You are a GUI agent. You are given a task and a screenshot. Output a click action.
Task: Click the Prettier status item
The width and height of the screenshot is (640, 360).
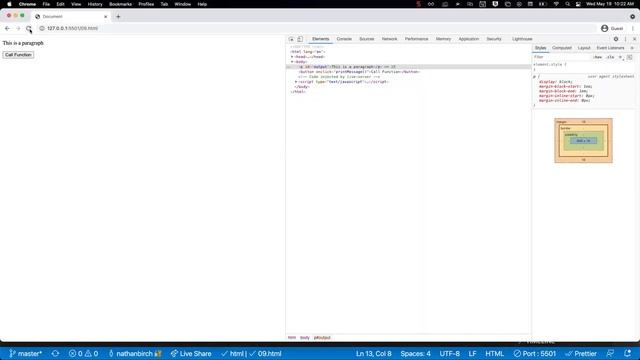[x=581, y=354]
